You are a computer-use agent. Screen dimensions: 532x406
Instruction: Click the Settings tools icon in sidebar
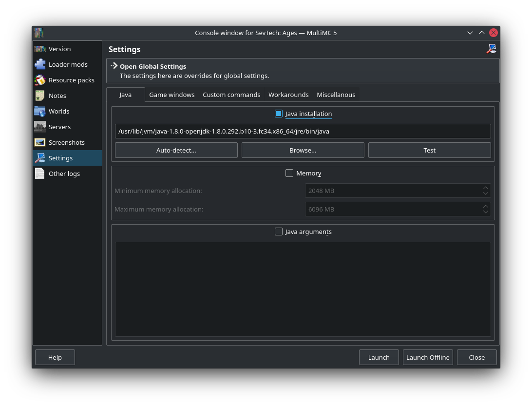39,158
